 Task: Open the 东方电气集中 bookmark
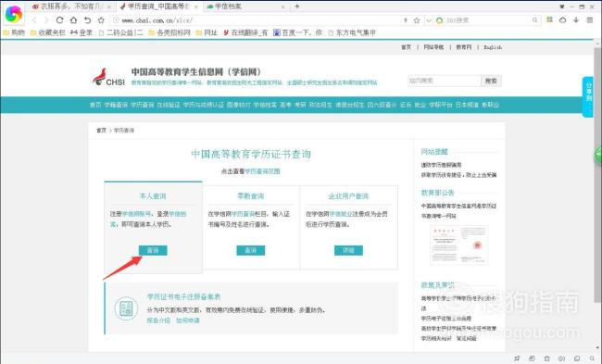point(352,33)
